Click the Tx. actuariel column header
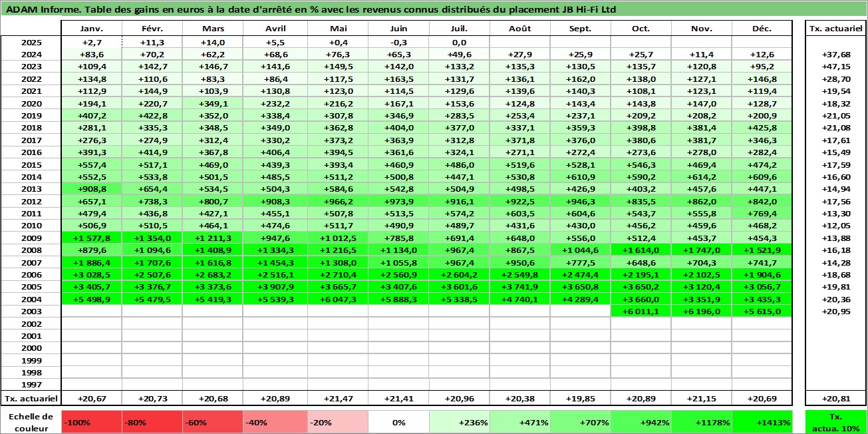 coord(836,29)
